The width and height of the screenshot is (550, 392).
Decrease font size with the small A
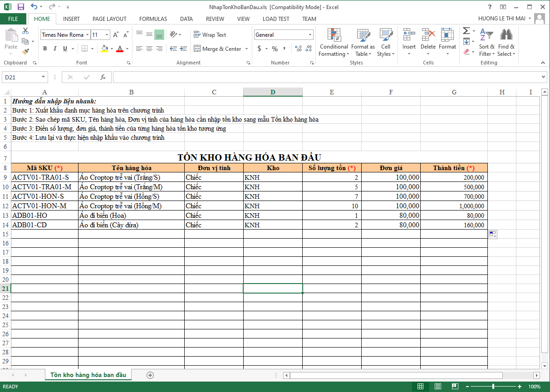point(125,35)
